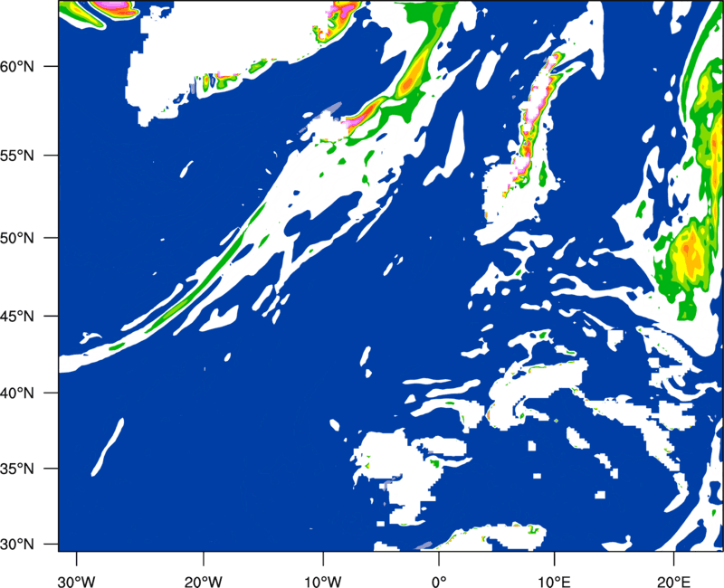The height and width of the screenshot is (588, 724).
Task: Click the 35°N latitude label
Action: pos(27,469)
